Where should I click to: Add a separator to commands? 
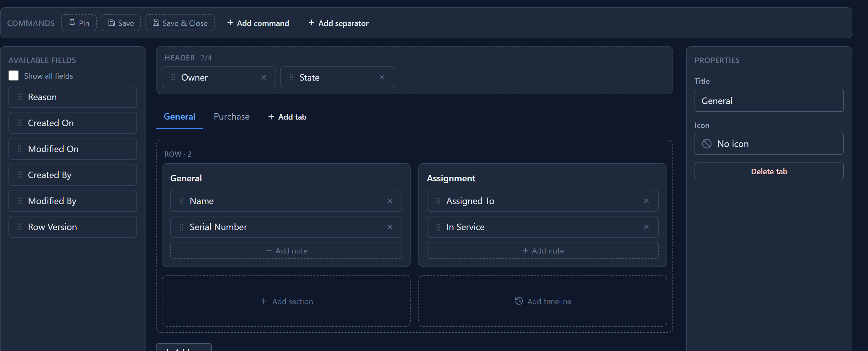(x=338, y=23)
